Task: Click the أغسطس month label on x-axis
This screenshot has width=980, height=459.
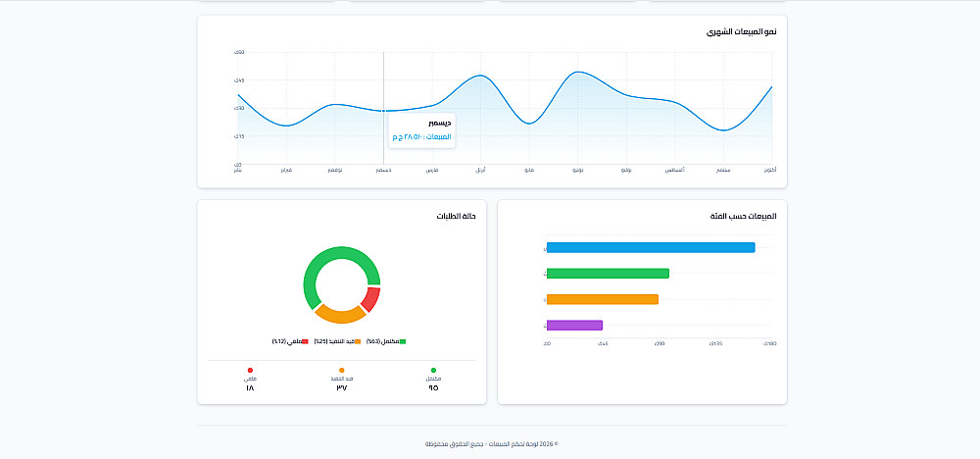Action: (x=674, y=170)
